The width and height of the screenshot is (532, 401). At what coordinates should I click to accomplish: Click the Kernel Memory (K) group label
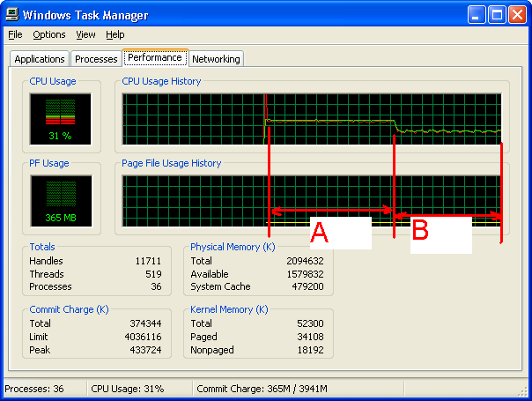tap(229, 309)
